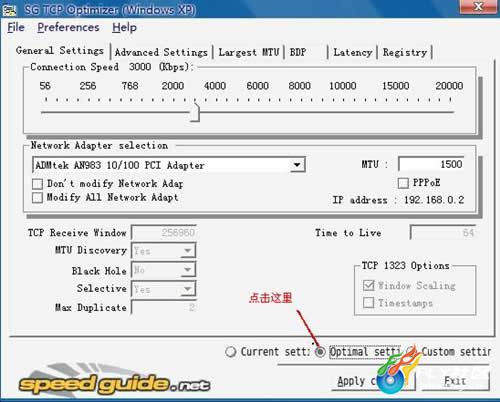Open the Largest MTU tab
This screenshot has width=500, height=402.
(x=249, y=53)
